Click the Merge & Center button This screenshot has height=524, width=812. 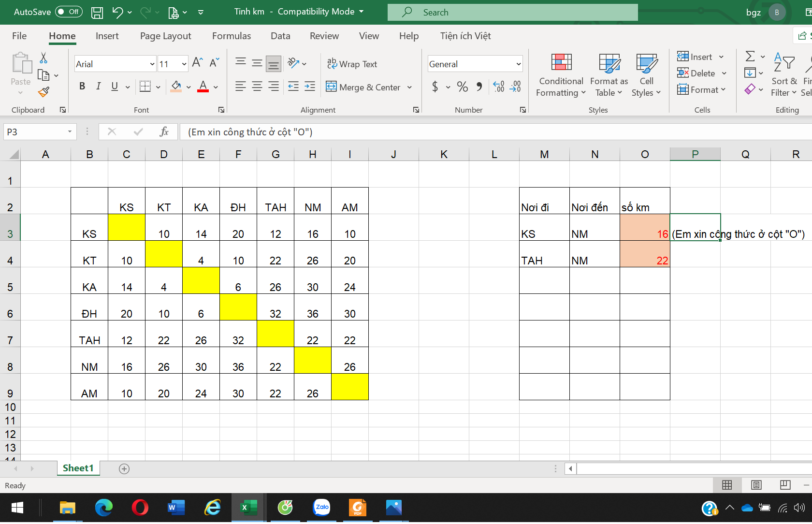[x=364, y=87]
